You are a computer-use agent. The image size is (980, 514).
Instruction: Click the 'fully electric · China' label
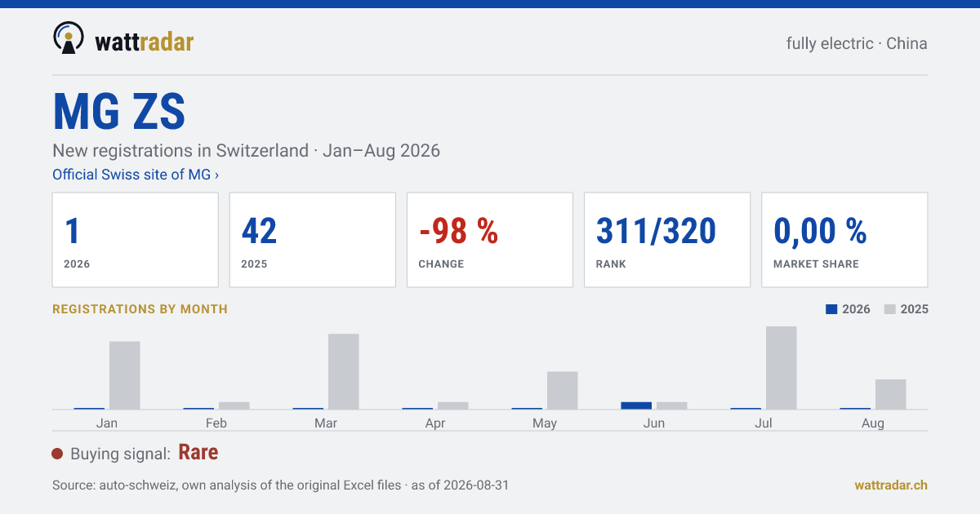(x=857, y=43)
